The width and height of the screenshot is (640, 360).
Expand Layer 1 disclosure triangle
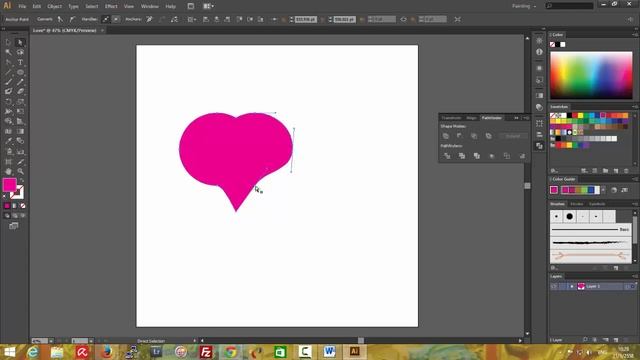click(571, 287)
